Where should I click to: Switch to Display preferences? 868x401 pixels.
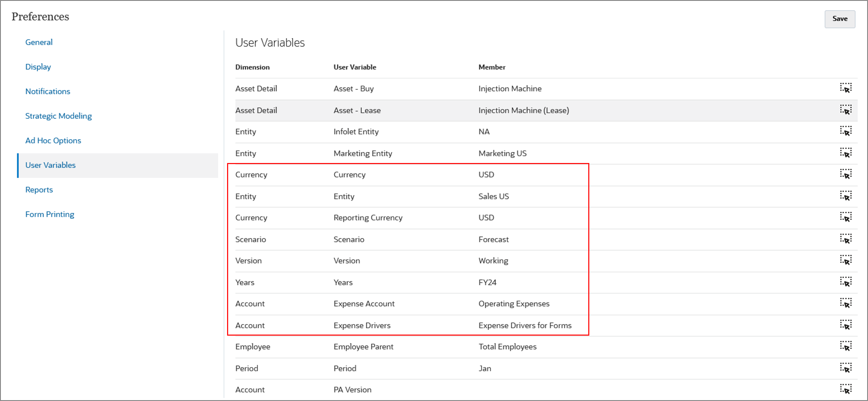point(38,67)
